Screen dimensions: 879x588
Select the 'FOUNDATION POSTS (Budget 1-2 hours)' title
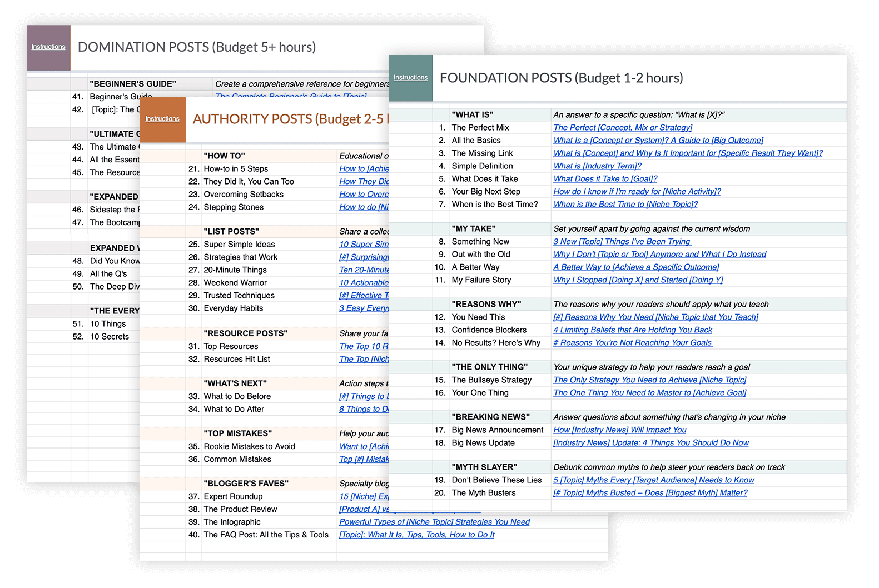tap(562, 78)
